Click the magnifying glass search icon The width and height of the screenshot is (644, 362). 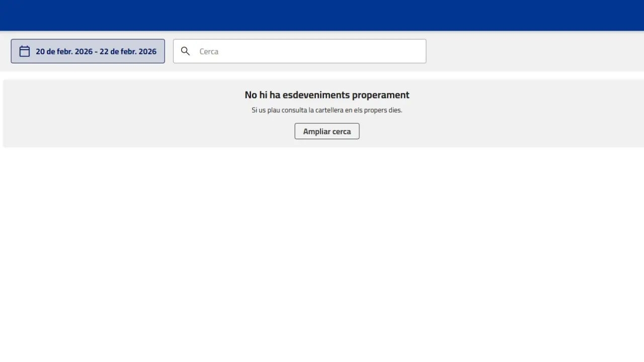tap(185, 51)
